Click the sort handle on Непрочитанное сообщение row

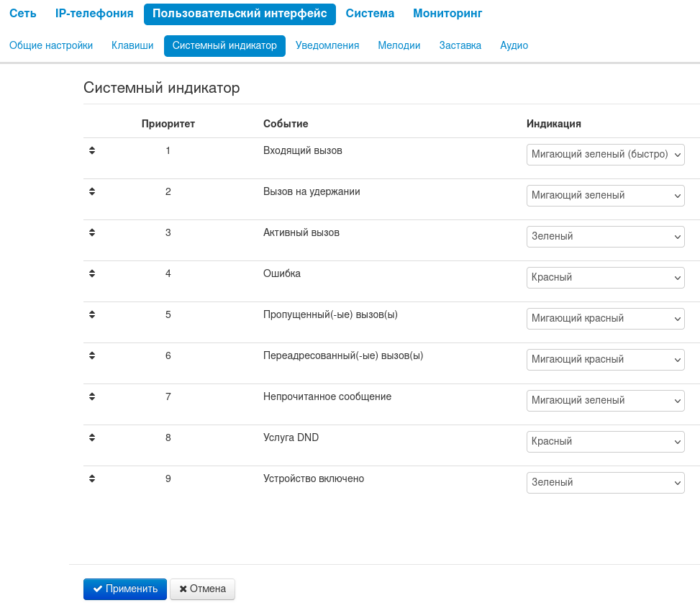click(92, 397)
